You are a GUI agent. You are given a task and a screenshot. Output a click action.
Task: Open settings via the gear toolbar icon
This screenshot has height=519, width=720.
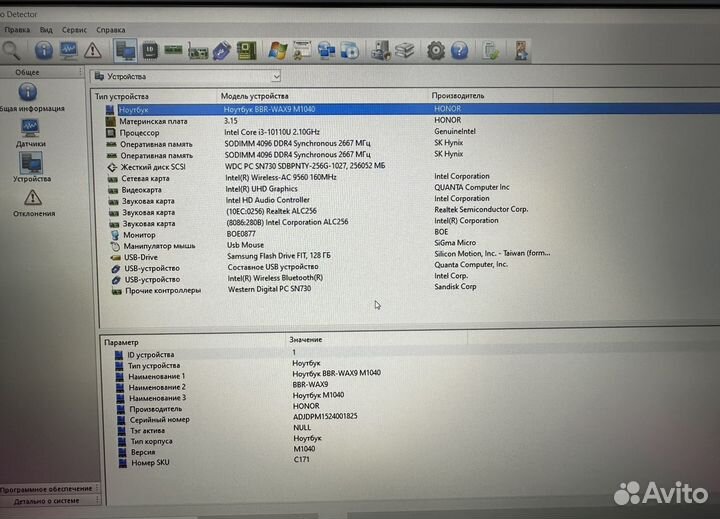click(x=436, y=51)
